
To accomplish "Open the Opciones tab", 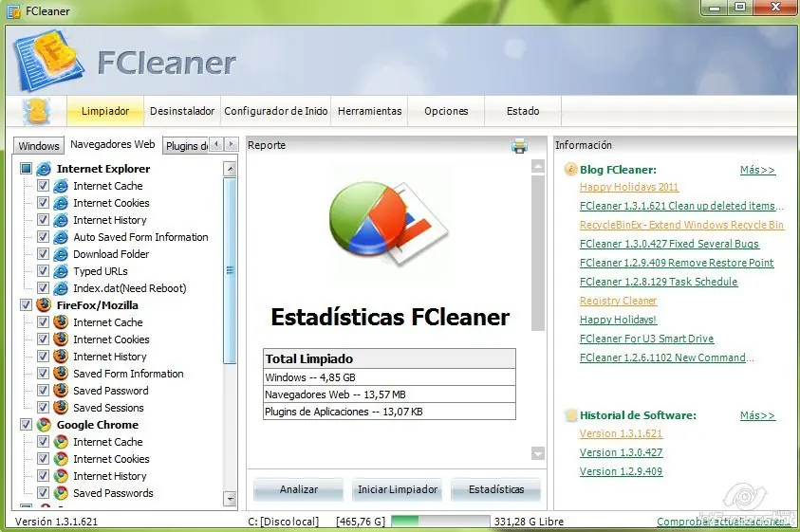I will click(x=446, y=111).
